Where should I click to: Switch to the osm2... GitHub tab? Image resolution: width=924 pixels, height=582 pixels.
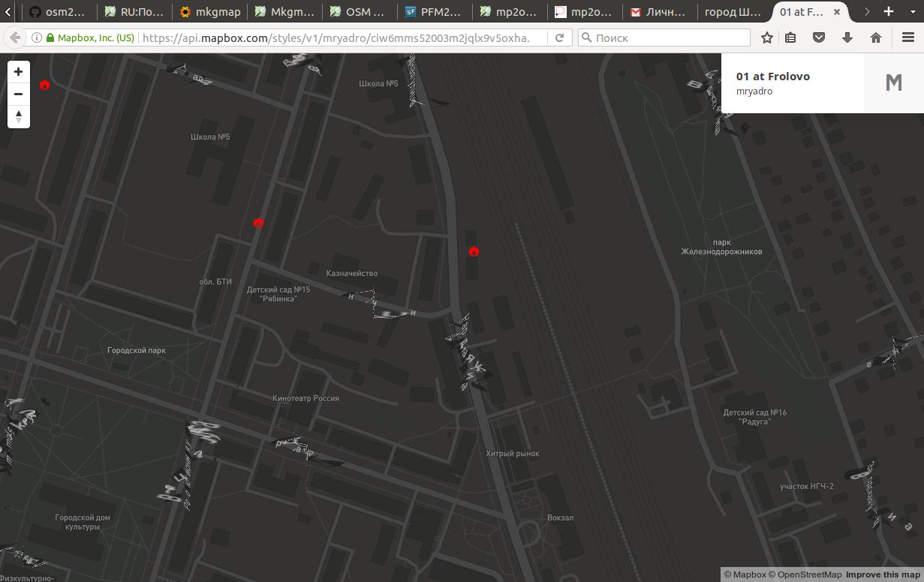(59, 12)
